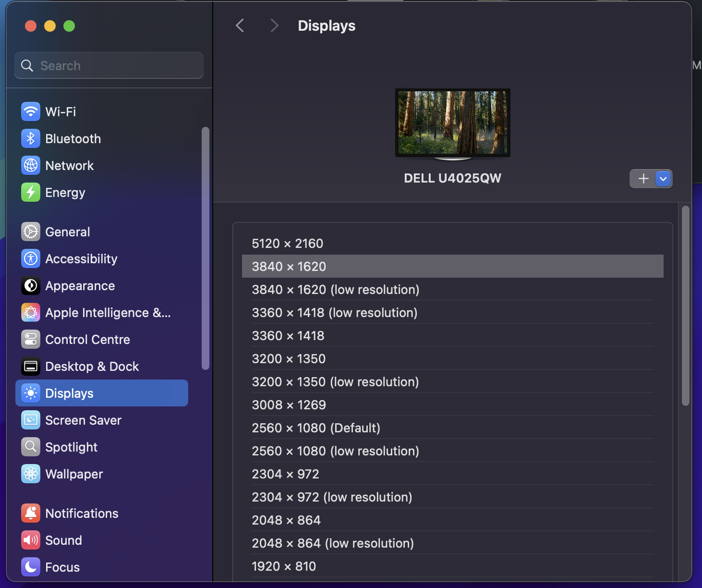702x588 pixels.
Task: Go back with the left chevron
Action: (x=240, y=25)
